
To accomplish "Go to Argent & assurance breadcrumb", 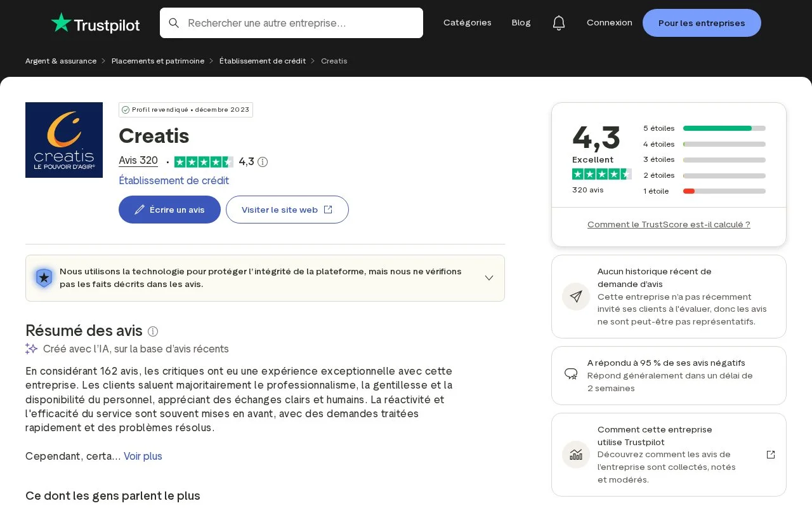I will [x=61, y=61].
